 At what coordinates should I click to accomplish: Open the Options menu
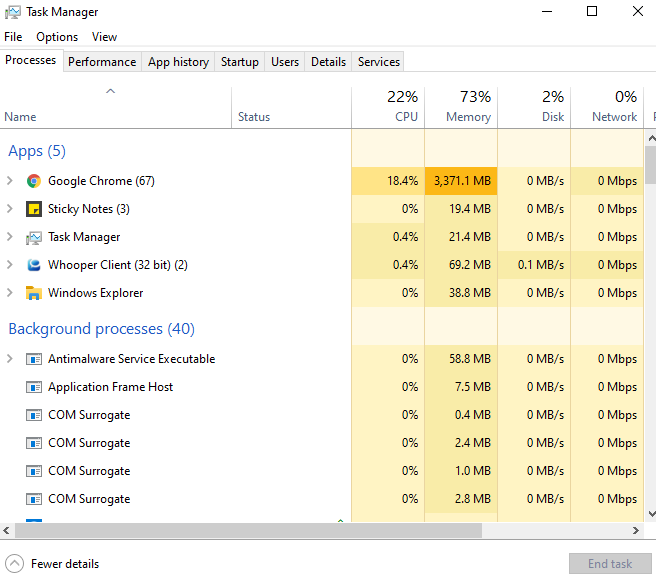(x=57, y=37)
